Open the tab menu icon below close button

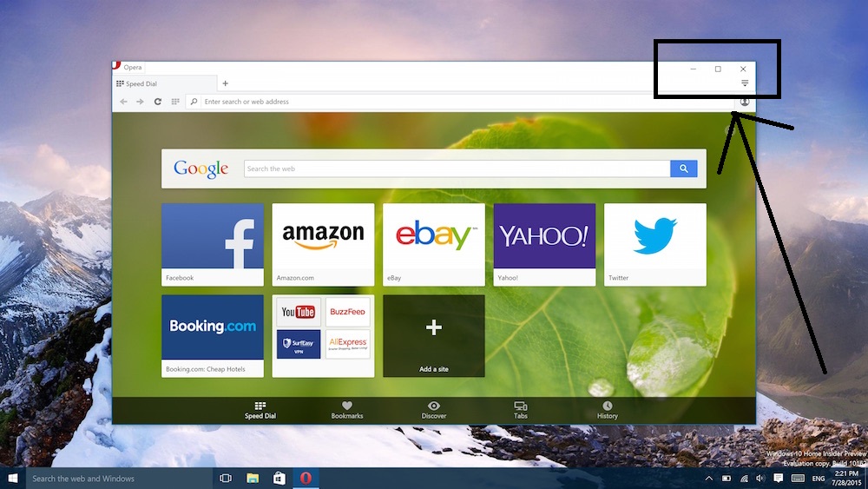(745, 83)
